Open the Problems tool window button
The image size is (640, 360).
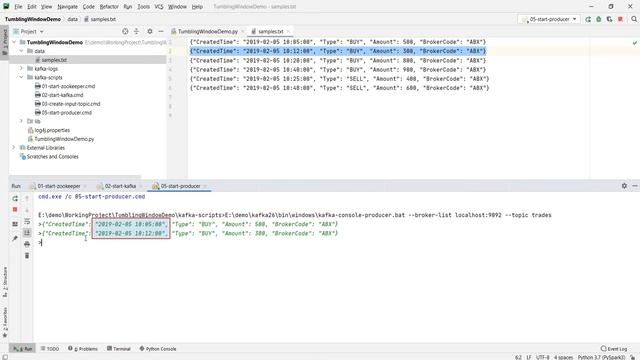83,349
